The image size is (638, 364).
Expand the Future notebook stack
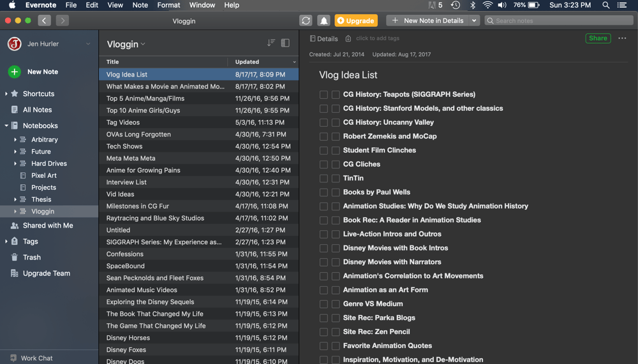pos(15,152)
